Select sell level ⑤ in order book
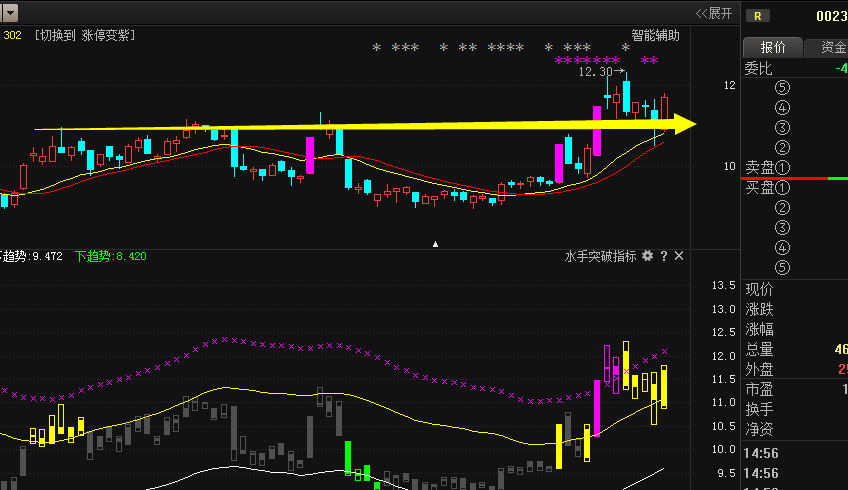 782,87
